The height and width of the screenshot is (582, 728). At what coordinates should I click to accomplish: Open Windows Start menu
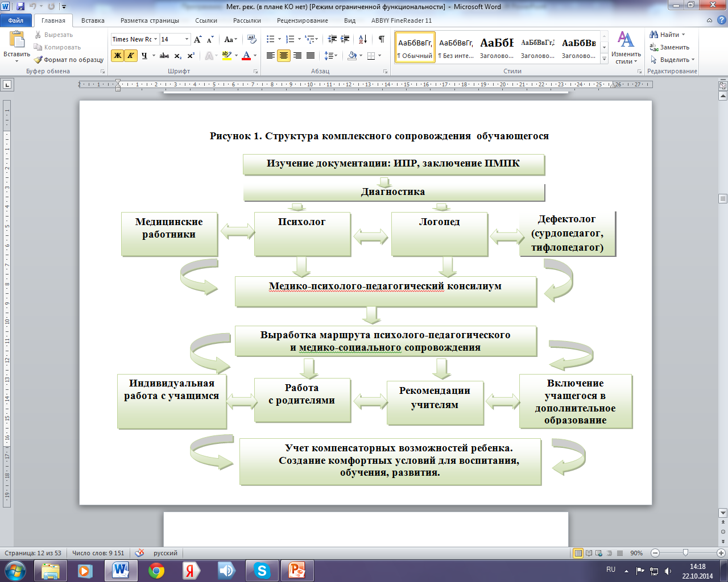tap(15, 571)
